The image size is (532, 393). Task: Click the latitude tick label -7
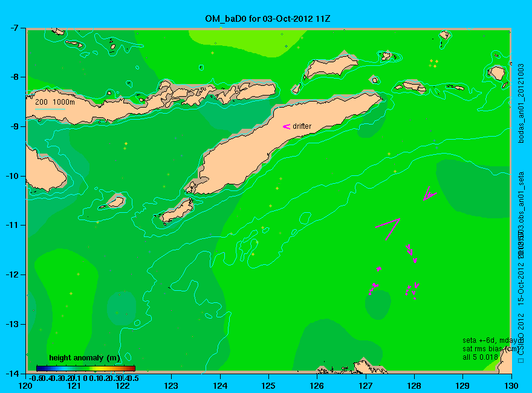[x=13, y=28]
